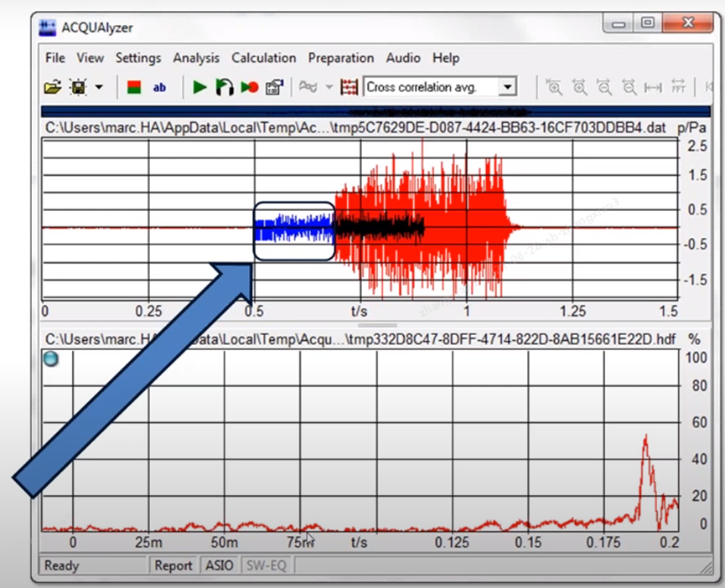Click the blue 'ab' toolbar icon
Viewport: 725px width, 588px height.
pos(159,87)
